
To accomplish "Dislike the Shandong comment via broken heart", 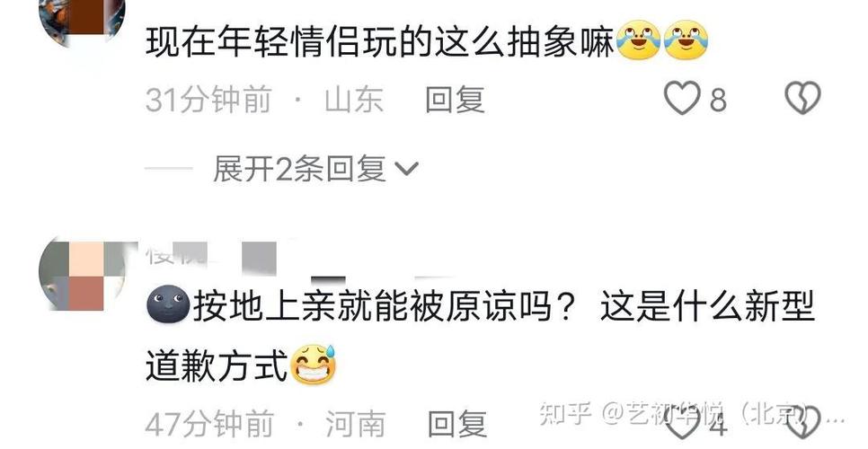I will (802, 99).
